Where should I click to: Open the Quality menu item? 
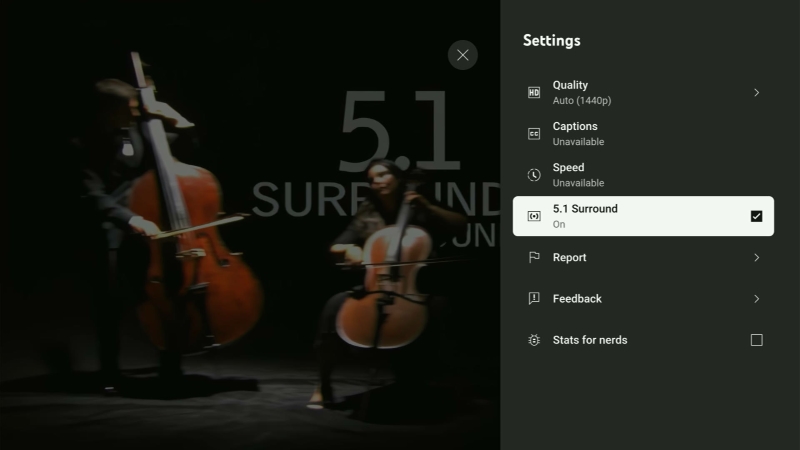643,92
